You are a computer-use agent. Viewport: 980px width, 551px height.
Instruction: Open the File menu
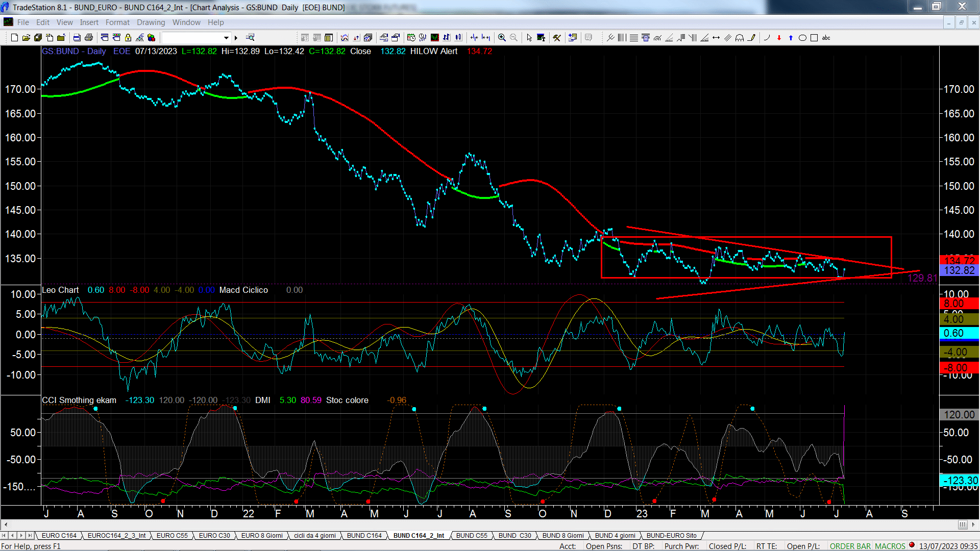pos(23,22)
